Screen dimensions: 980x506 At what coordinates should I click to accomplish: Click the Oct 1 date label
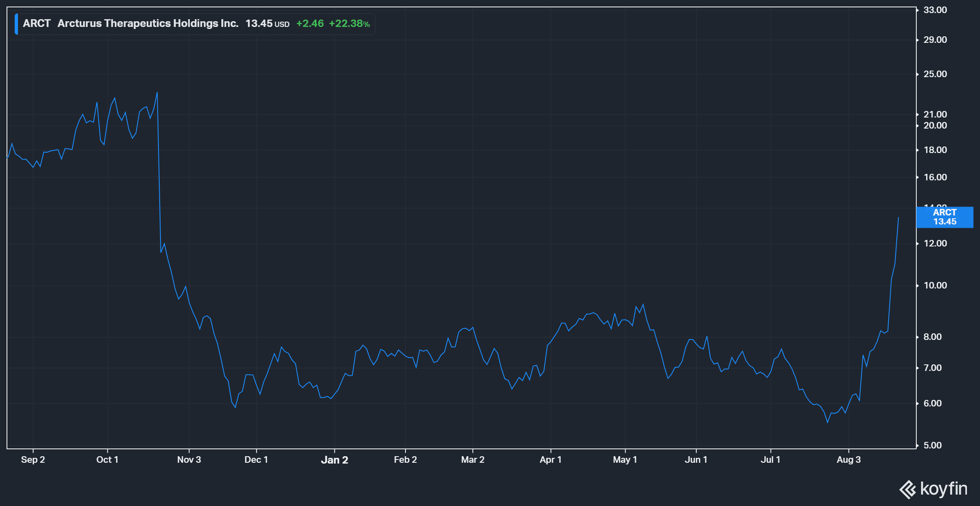(x=107, y=460)
